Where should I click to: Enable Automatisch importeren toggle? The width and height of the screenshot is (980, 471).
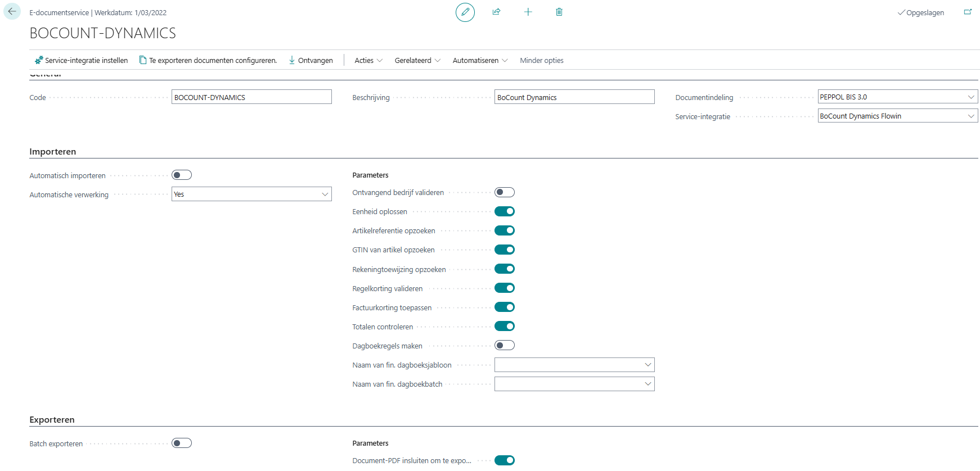[x=181, y=175]
